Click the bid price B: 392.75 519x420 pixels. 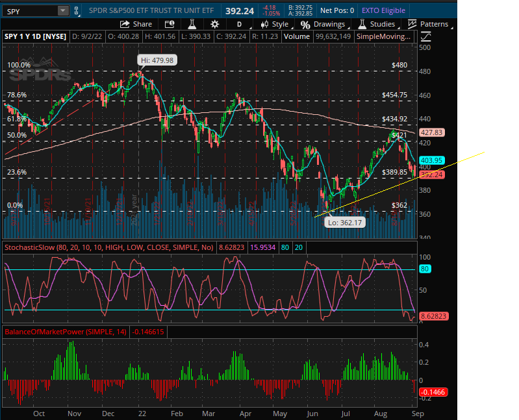coord(300,8)
